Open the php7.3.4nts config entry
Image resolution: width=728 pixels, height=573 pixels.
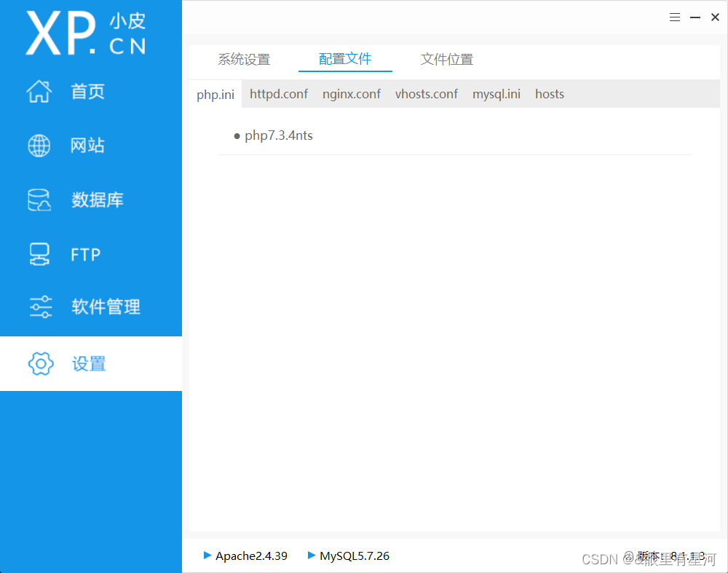279,135
